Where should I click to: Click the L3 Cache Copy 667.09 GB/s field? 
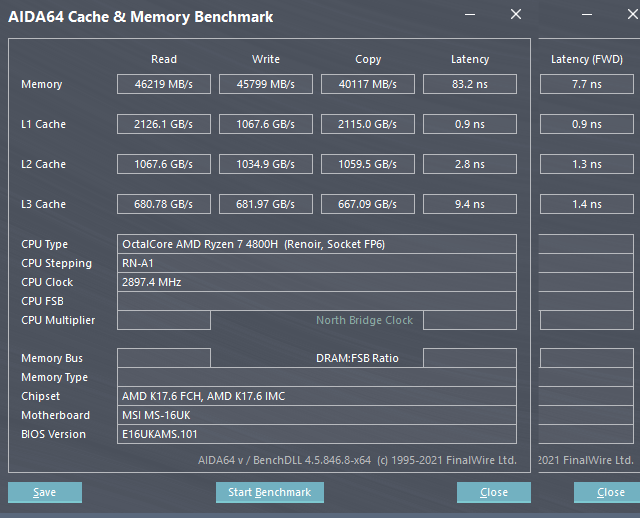[x=367, y=204]
